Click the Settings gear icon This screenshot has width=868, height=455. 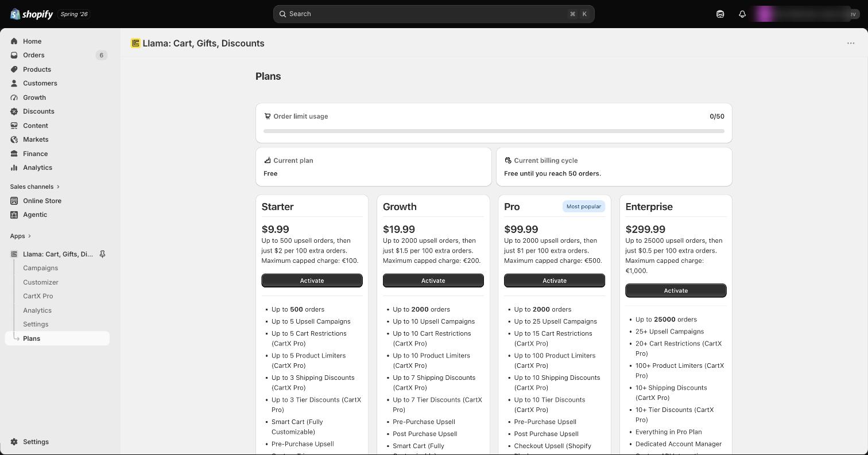click(x=14, y=442)
